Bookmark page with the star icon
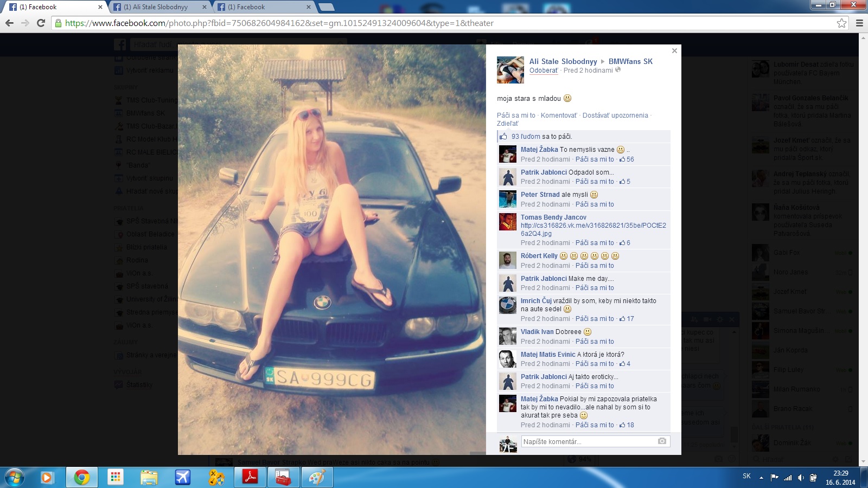 click(x=841, y=23)
